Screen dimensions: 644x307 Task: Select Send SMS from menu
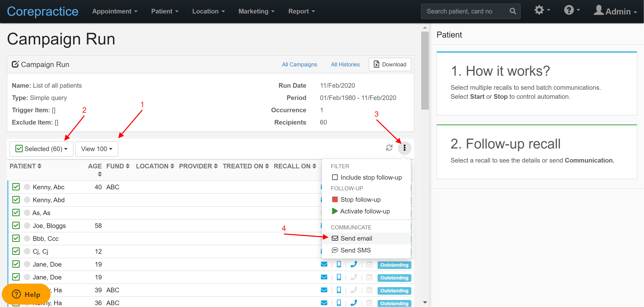pos(366,250)
